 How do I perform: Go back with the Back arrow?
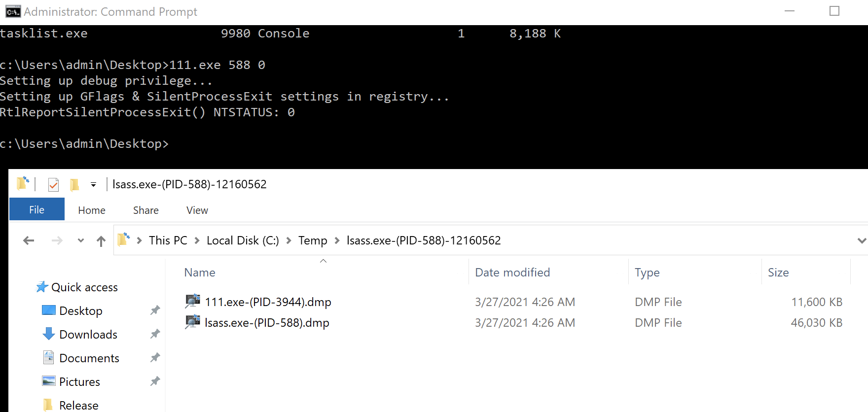point(29,240)
